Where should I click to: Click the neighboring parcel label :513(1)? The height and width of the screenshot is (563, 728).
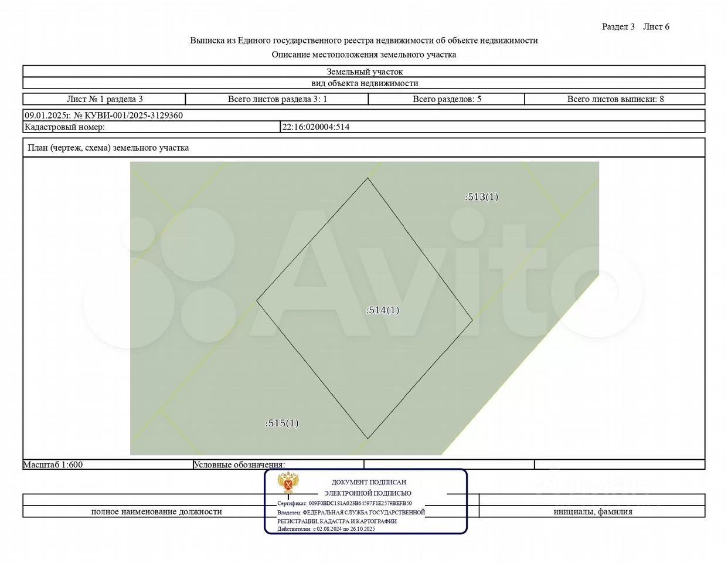482,196
